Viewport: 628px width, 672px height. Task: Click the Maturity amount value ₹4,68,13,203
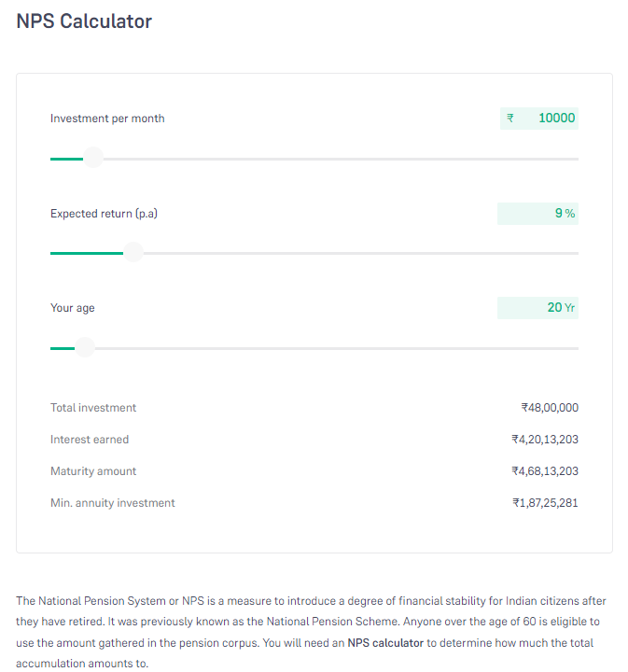pos(545,471)
